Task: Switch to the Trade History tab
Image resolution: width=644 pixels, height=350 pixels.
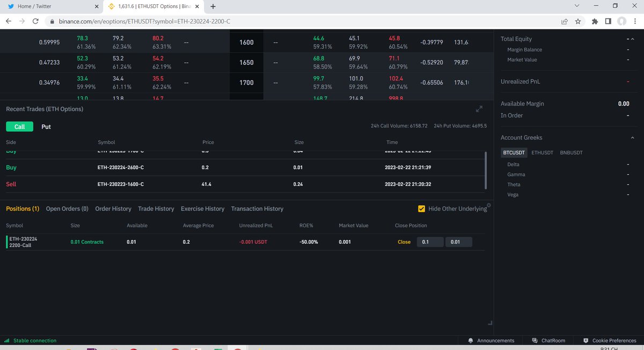Action: coord(156,208)
